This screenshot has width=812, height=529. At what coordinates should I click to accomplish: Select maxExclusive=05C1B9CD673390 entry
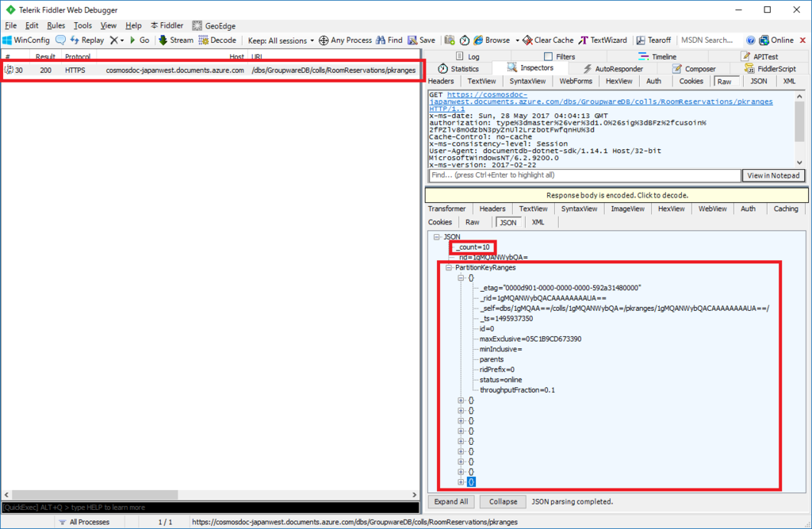point(530,339)
